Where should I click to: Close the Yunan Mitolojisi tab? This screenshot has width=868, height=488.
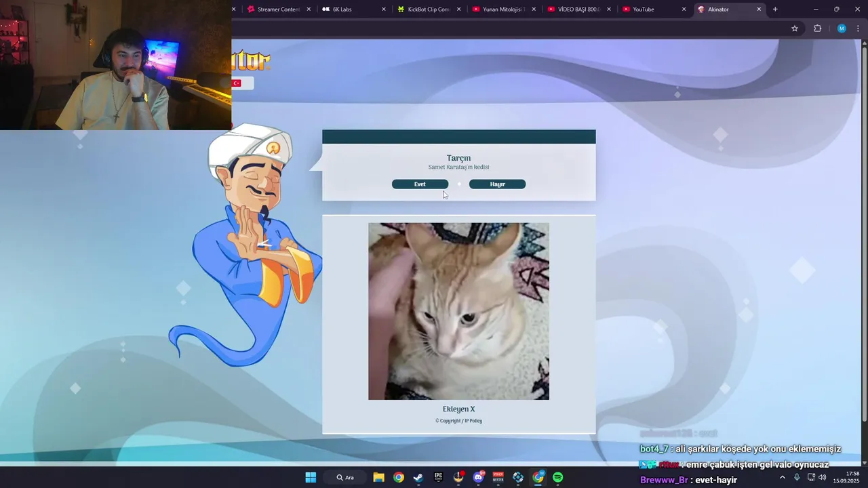click(534, 9)
